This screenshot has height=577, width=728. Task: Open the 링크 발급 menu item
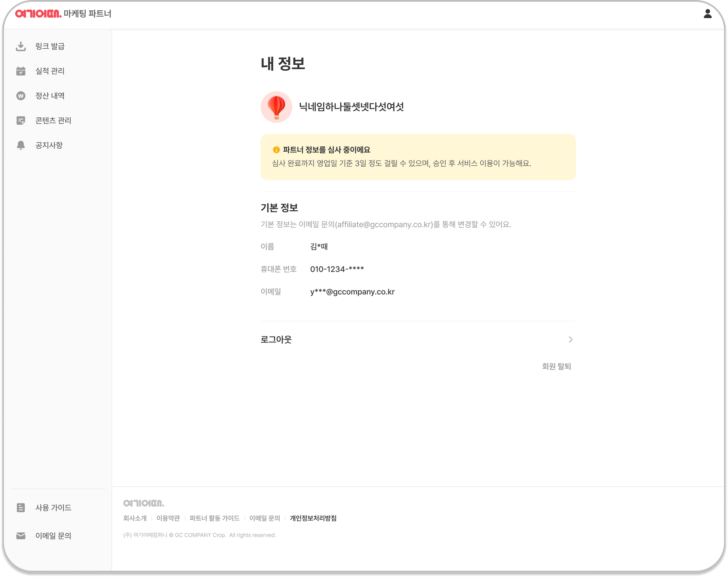50,46
